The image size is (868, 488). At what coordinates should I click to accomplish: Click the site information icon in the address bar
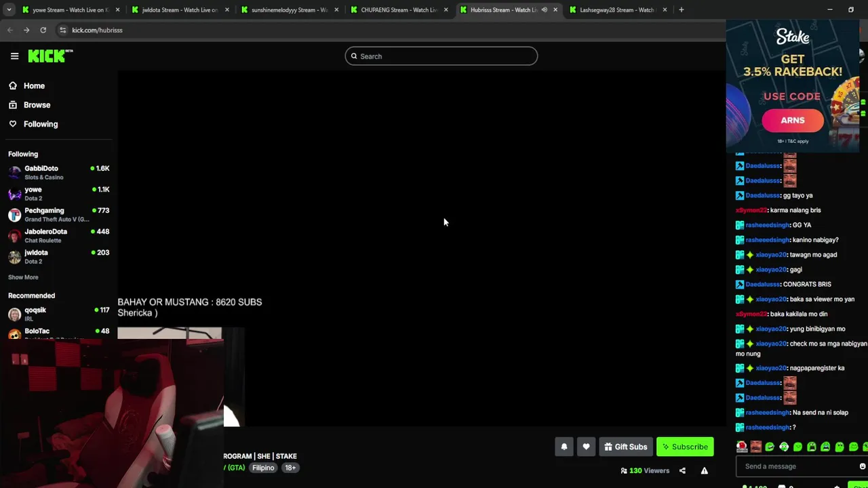pos(62,30)
